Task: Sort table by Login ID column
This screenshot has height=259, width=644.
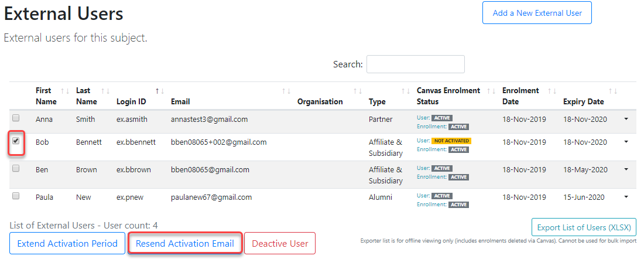Action: (160, 91)
